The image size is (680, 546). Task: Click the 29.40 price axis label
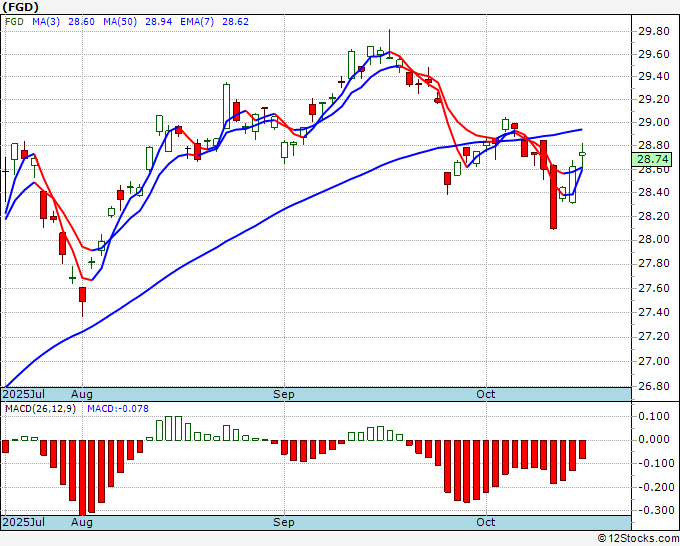654,77
